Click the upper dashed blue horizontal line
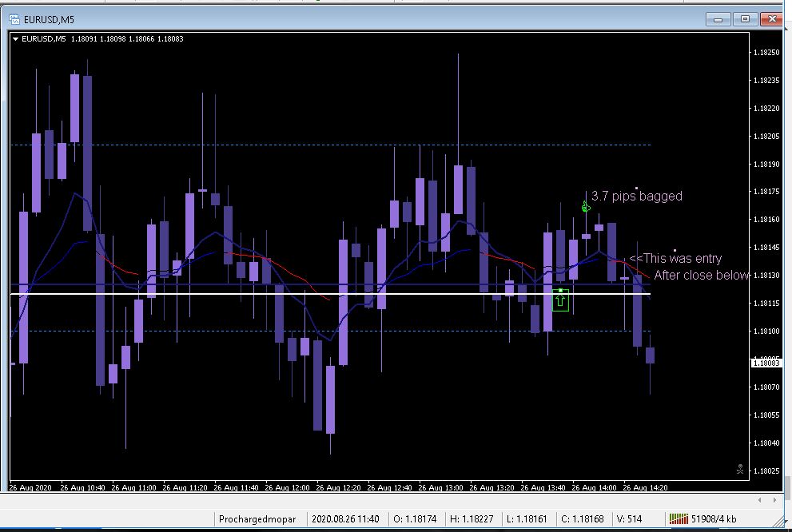This screenshot has width=792, height=532. click(x=330, y=145)
